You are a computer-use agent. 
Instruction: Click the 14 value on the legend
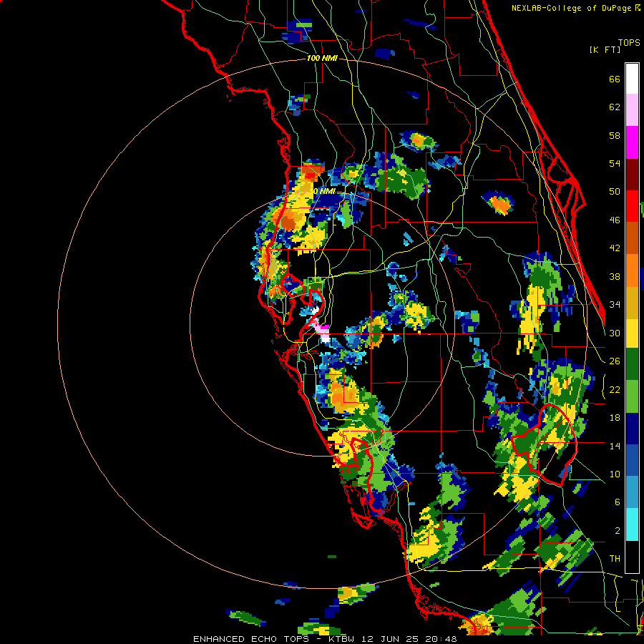[x=615, y=446]
